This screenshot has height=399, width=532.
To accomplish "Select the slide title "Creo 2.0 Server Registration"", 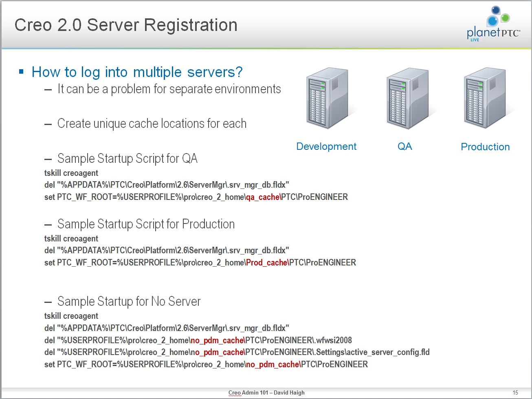I will [x=126, y=25].
